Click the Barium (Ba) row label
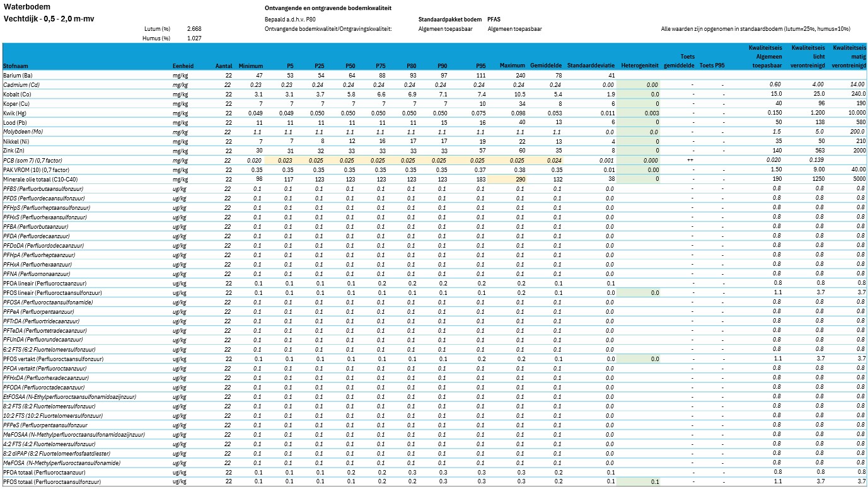The image size is (868, 489). point(18,75)
